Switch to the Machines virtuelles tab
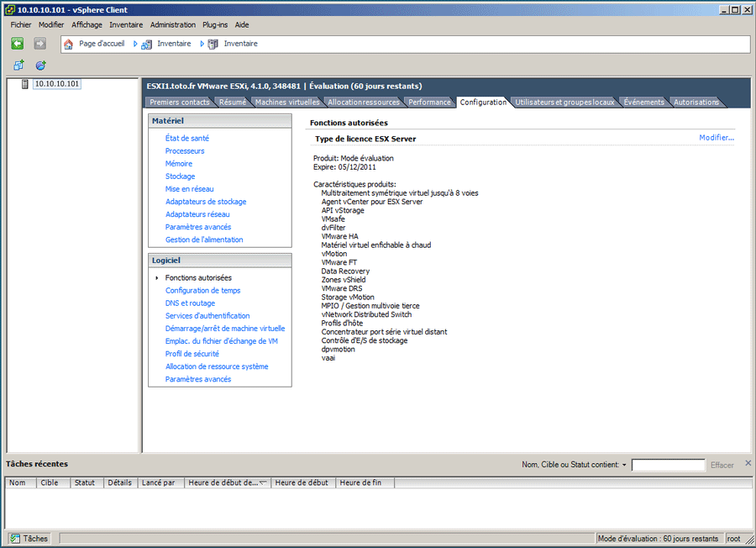 (287, 103)
